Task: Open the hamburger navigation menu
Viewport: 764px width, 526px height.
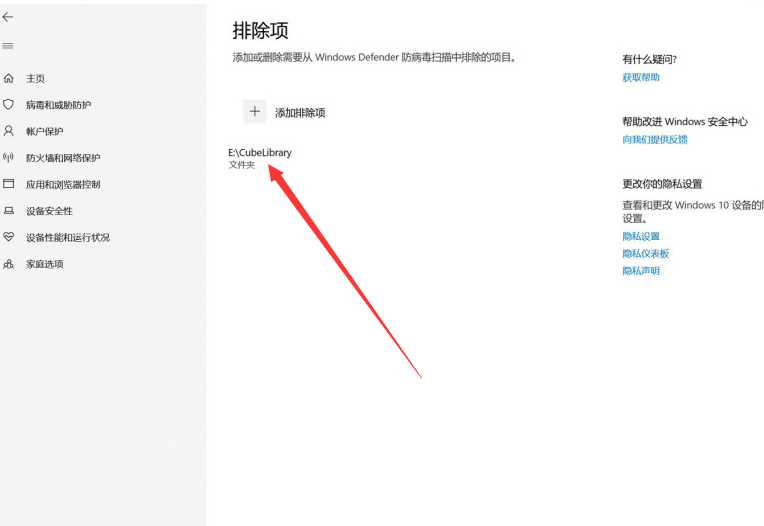Action: (x=8, y=46)
